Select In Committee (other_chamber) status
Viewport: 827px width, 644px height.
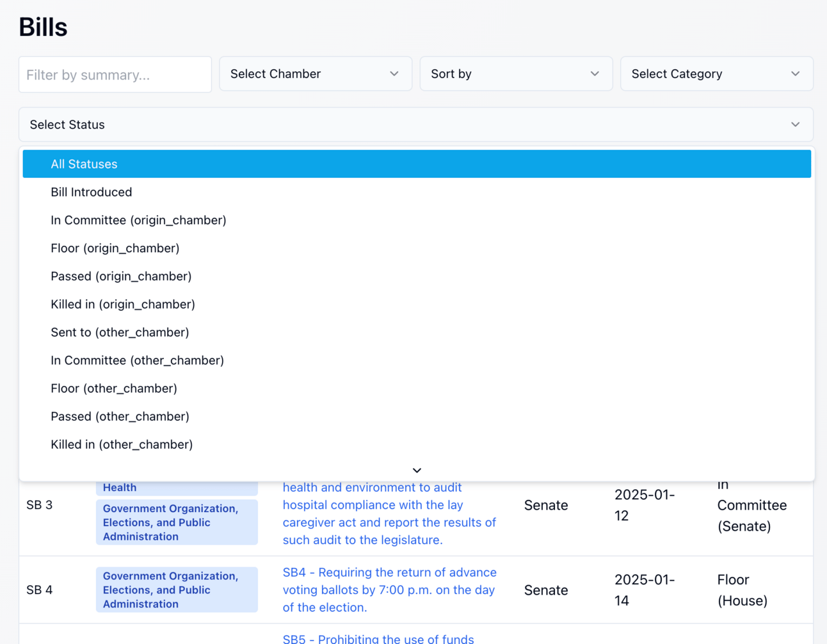tap(417, 360)
